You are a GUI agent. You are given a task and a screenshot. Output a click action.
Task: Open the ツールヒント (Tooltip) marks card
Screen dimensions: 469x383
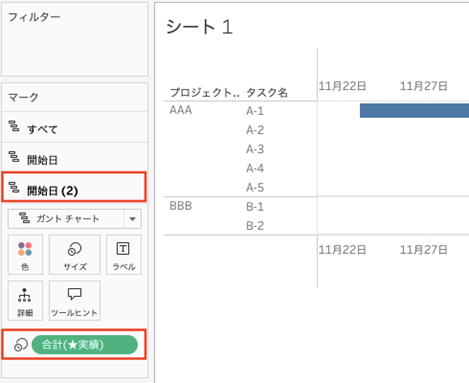75,301
